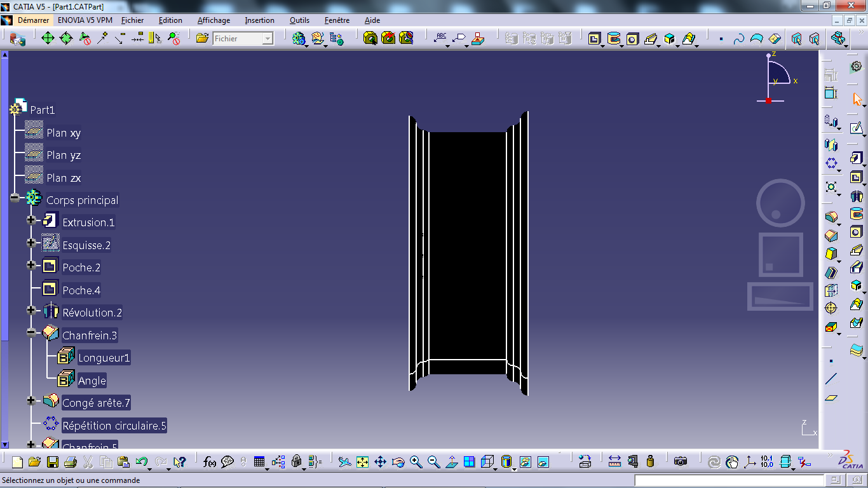The height and width of the screenshot is (488, 868).
Task: Open the Aide menu
Action: point(372,20)
